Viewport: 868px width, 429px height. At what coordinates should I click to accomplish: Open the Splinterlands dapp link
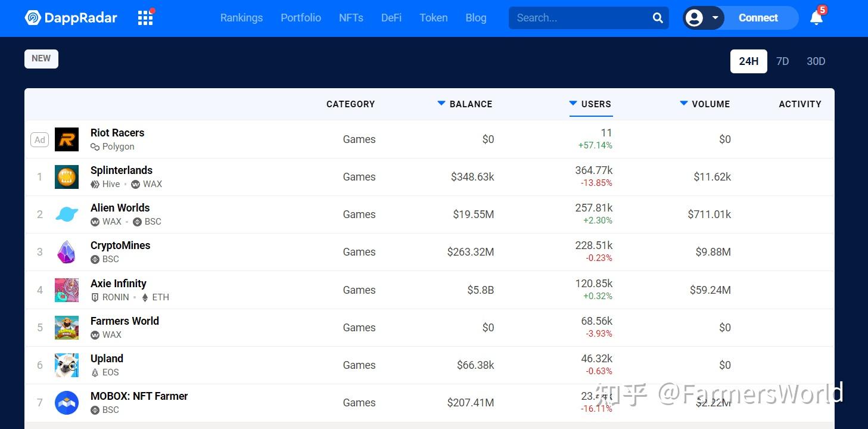[x=122, y=170]
